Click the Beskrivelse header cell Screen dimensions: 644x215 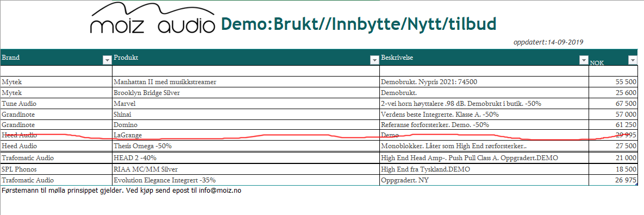tap(484, 58)
